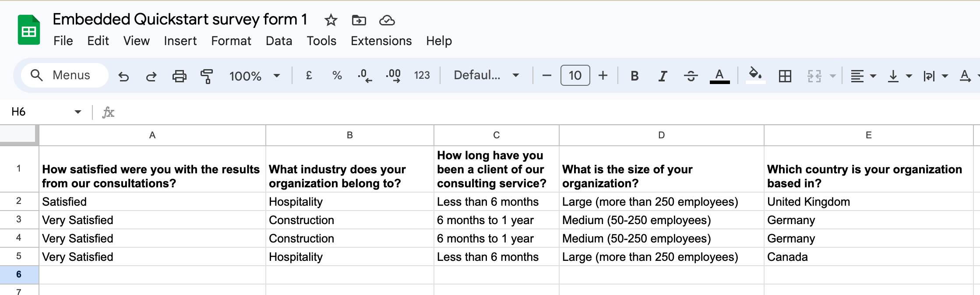Apply strikethrough formatting
Viewport: 980px width, 295px height.
(x=691, y=75)
